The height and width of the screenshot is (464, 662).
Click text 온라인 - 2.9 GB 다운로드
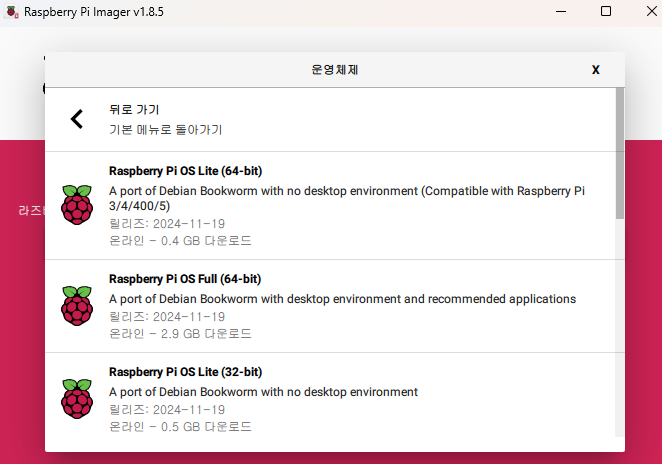tap(180, 334)
